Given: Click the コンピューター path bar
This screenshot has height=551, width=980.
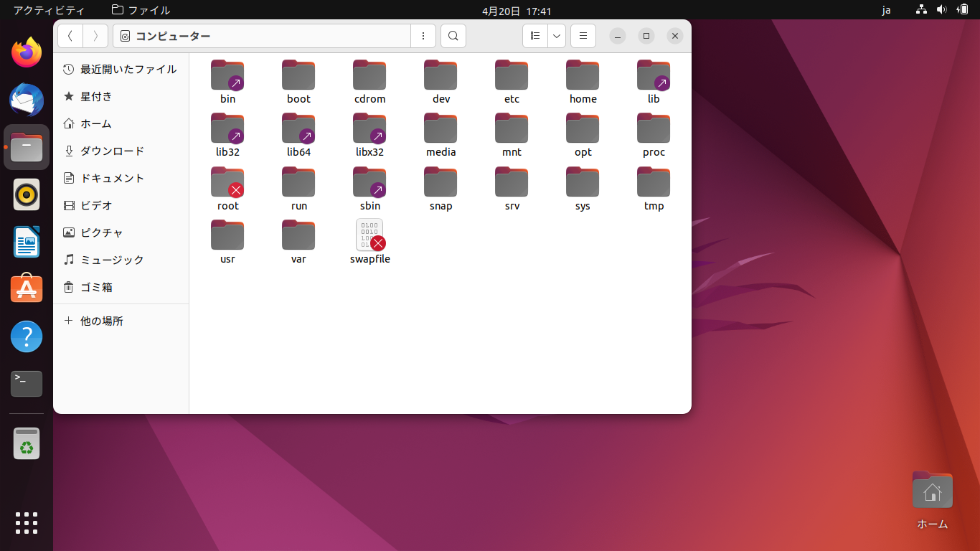Looking at the screenshot, I should (262, 36).
